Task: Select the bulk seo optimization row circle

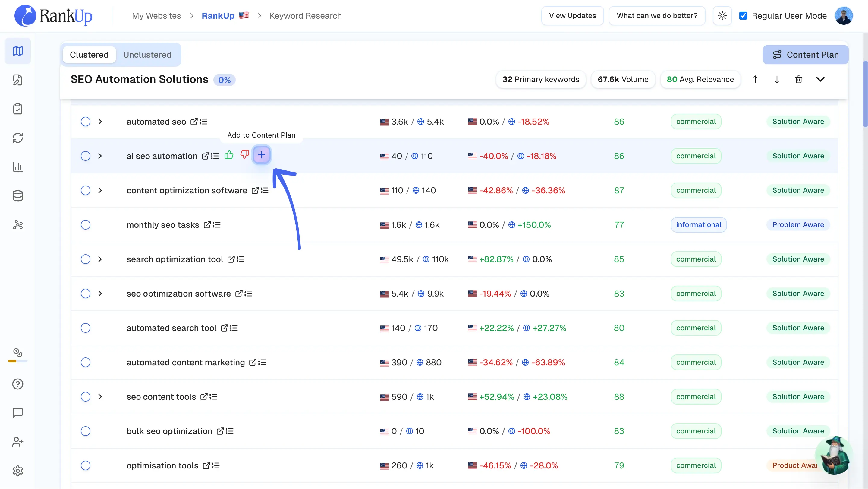Action: tap(86, 431)
